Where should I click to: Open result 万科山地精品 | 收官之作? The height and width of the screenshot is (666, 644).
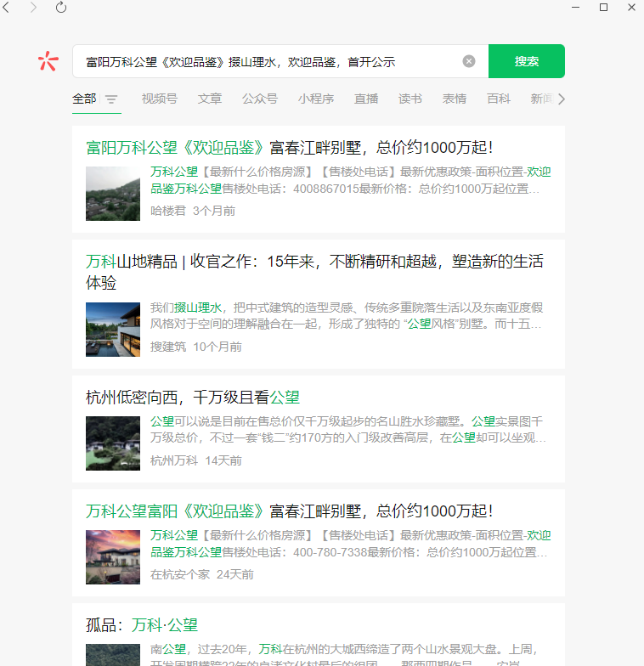tap(314, 272)
